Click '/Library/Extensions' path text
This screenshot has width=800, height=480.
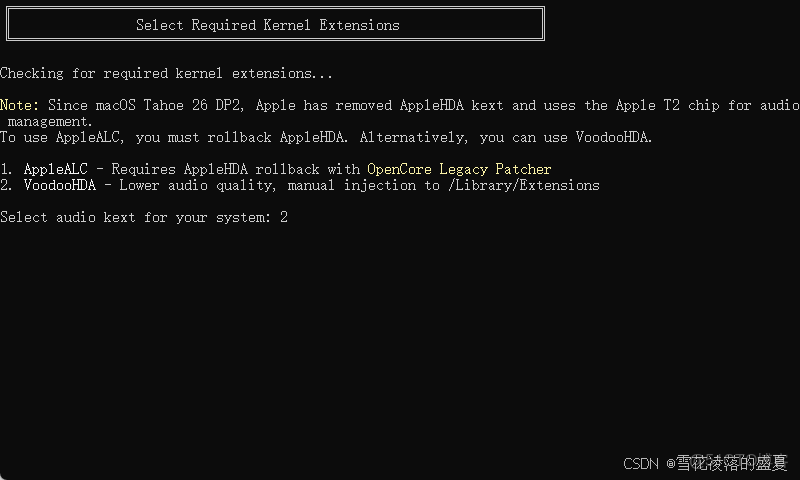(x=524, y=185)
